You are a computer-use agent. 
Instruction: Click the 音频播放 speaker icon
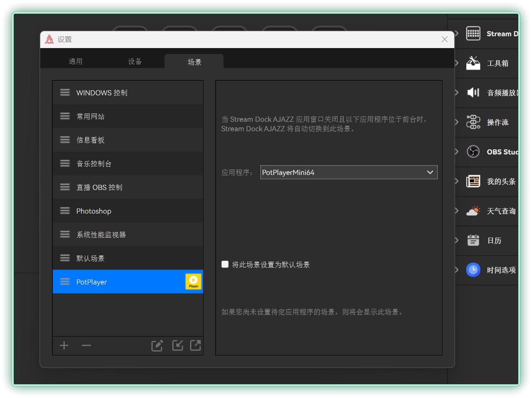[473, 93]
